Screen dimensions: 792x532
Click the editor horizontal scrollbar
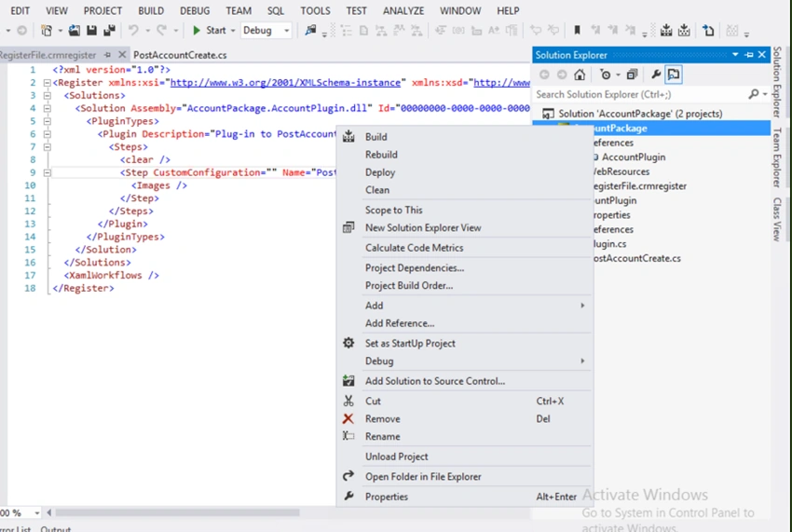coord(177,512)
